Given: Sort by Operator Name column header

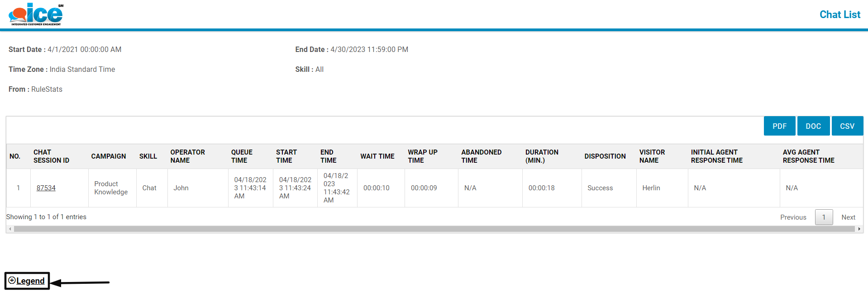Looking at the screenshot, I should (x=187, y=156).
